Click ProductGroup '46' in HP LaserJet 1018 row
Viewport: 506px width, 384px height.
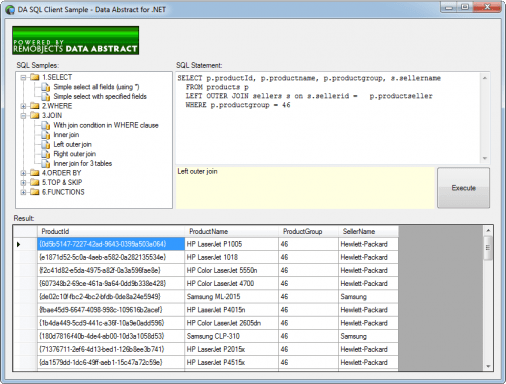(308, 257)
